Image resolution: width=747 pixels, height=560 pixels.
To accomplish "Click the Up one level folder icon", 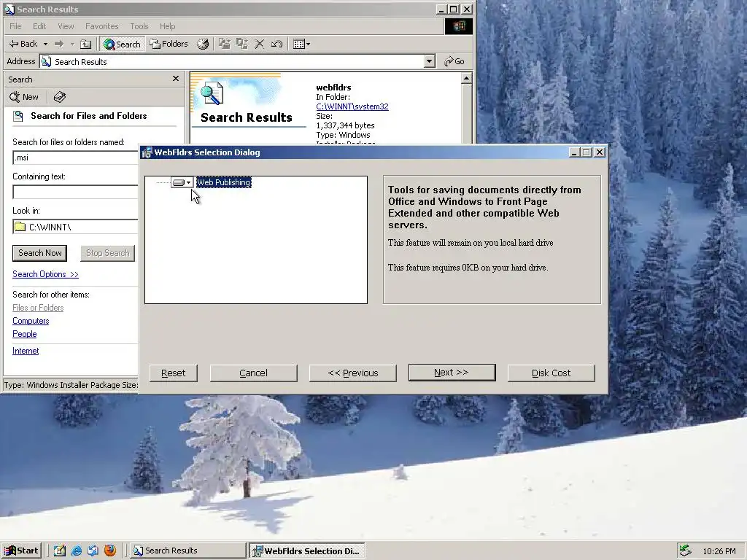I will (x=86, y=44).
